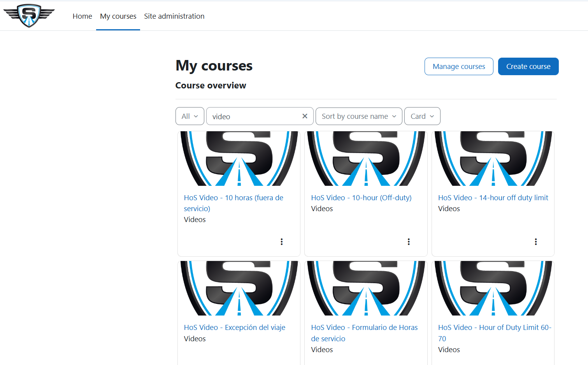Click thumbnail of Excepción del viaje course
Image resolution: width=588 pixels, height=365 pixels.
(239, 288)
